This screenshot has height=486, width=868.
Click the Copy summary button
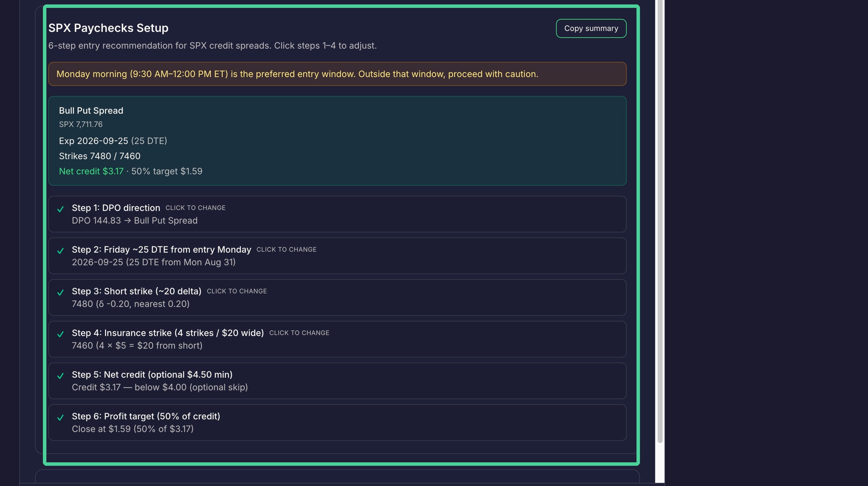(591, 28)
